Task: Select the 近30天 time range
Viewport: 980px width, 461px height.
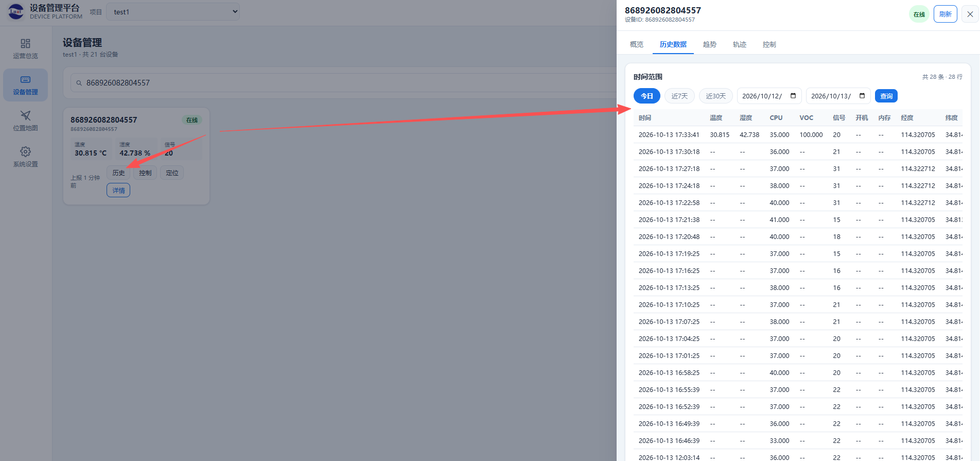Action: coord(716,96)
